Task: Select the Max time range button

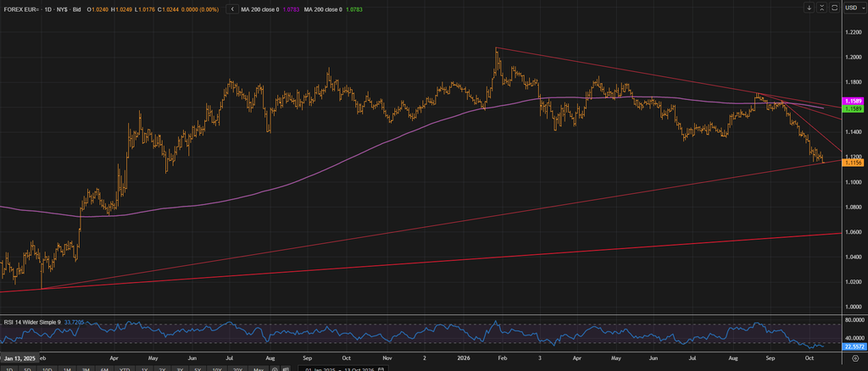Action: (257, 369)
